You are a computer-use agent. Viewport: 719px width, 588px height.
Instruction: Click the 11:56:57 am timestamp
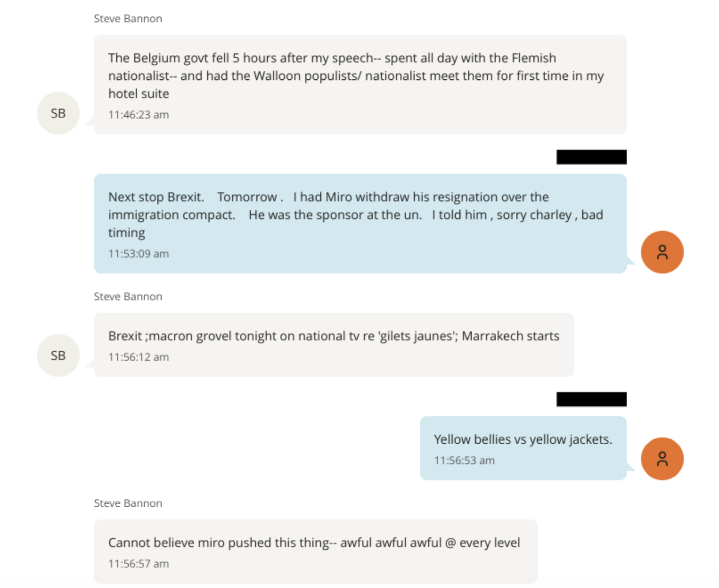click(139, 564)
